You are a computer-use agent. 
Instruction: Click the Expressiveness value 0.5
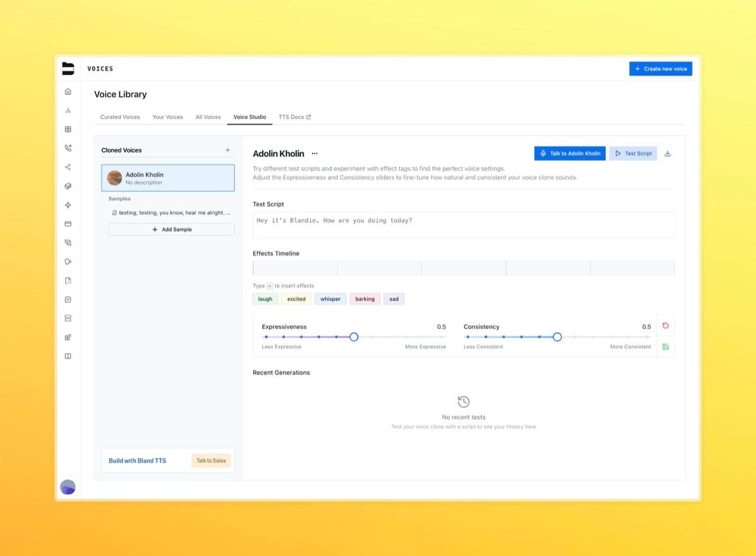coord(441,327)
